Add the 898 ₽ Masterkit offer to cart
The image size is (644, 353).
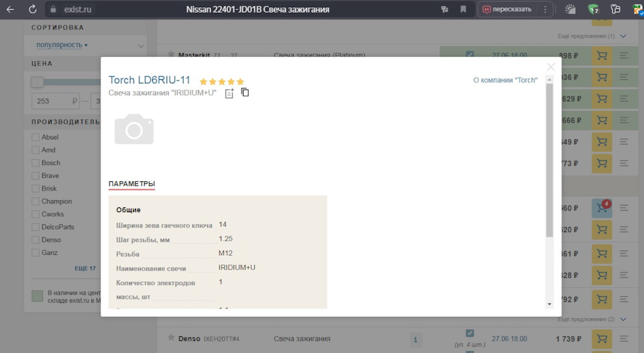[x=602, y=56]
